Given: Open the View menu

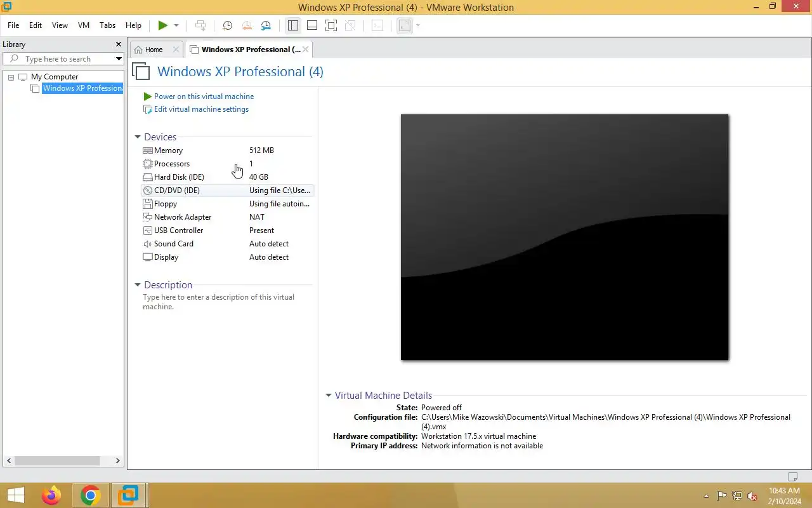Looking at the screenshot, I should 60,25.
